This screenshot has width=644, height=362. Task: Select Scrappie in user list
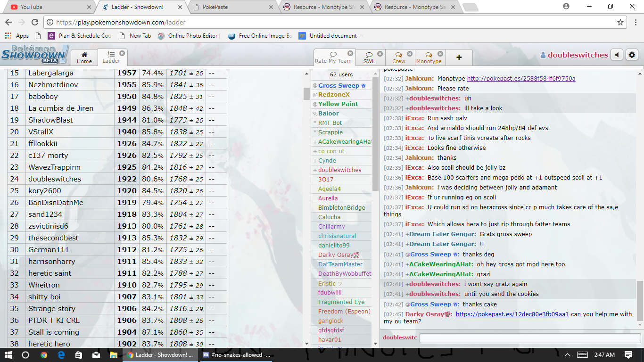(330, 132)
